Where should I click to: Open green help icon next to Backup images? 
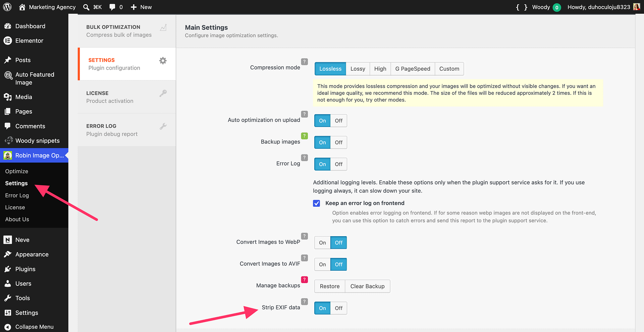[x=304, y=136]
